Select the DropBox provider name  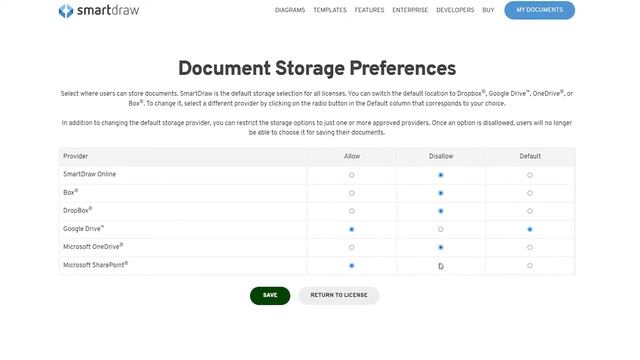pos(78,211)
